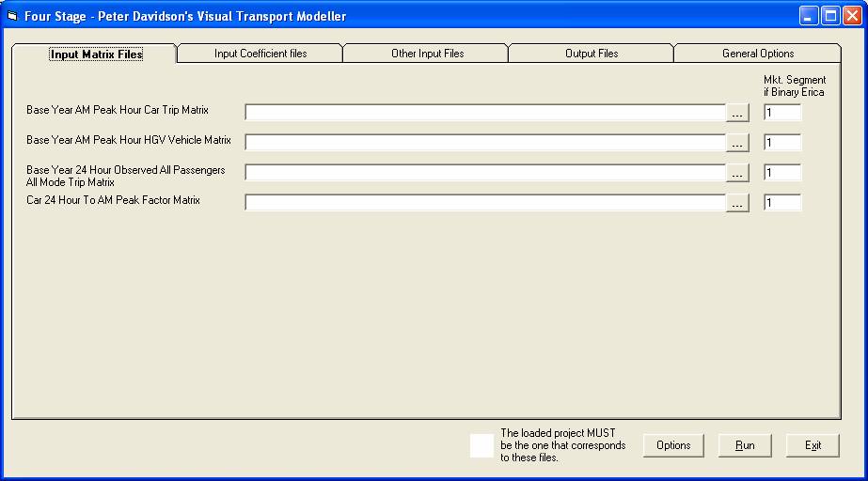Maximize the Four Stage window
This screenshot has width=868, height=481.
(831, 15)
